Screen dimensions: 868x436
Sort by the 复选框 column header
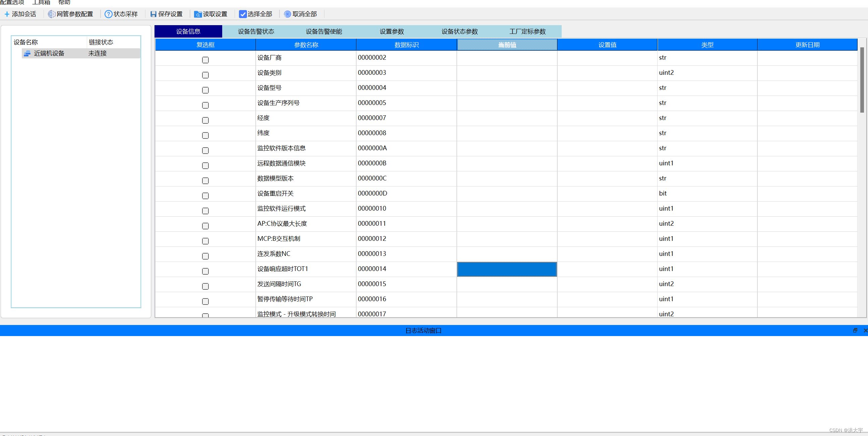click(x=205, y=45)
